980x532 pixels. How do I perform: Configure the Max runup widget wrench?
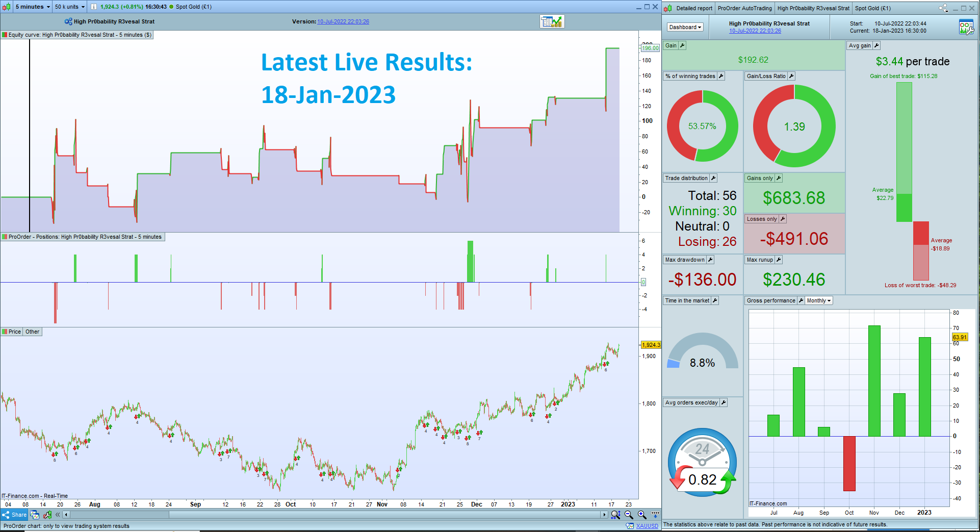point(779,260)
